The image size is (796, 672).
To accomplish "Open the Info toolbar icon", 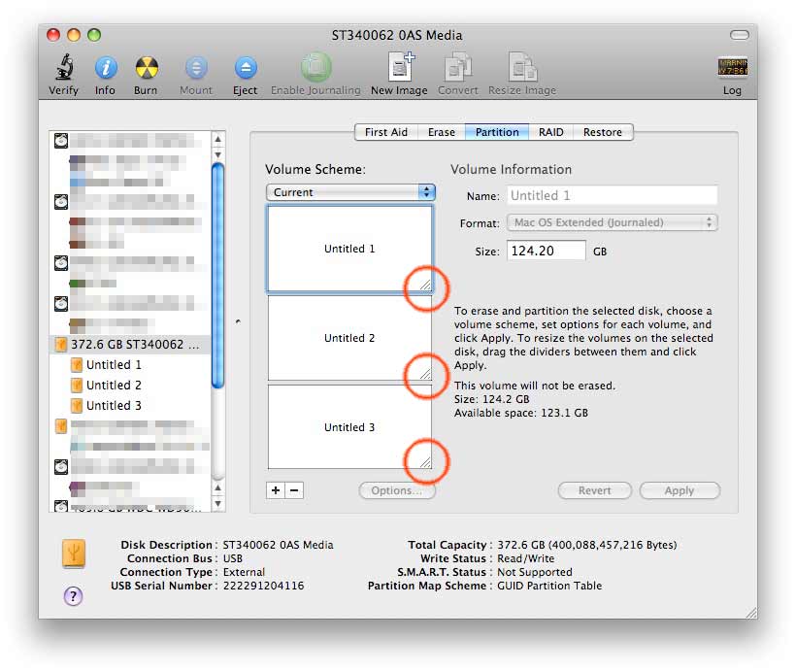I will tap(106, 68).
